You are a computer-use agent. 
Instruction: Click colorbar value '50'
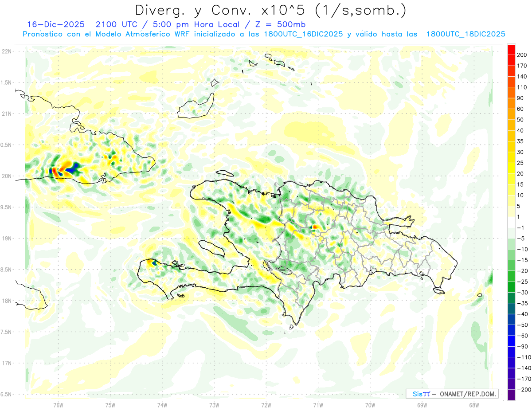521,120
